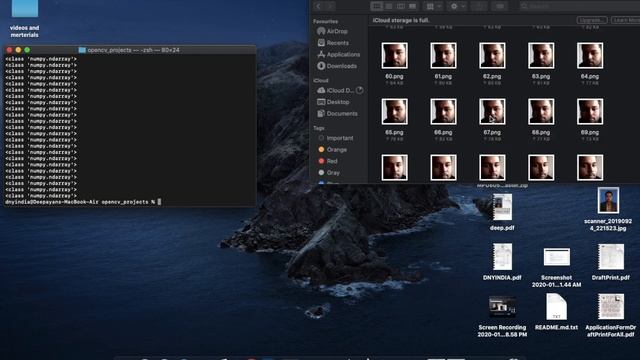Select the 66.png thumbnail
The image size is (640, 360).
click(x=443, y=111)
